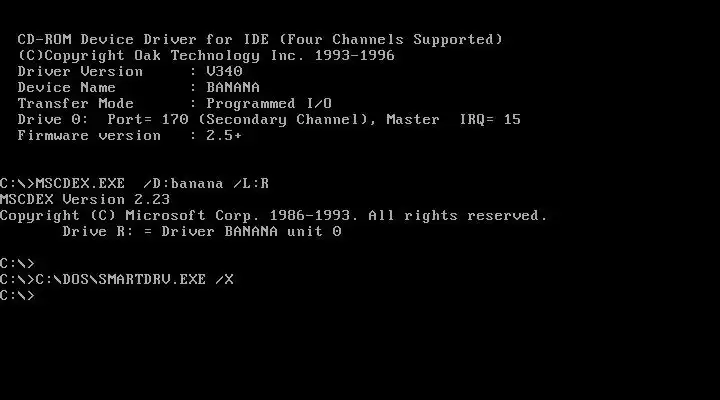Click the Microsoft Corp. copyright line
720x400 pixels.
point(274,215)
